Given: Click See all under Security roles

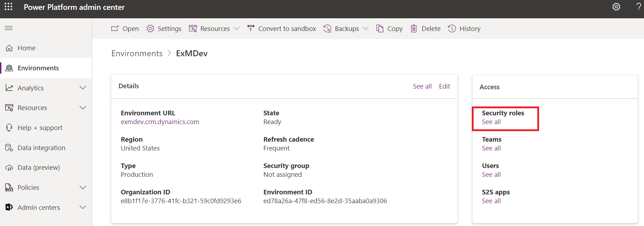Looking at the screenshot, I should (x=491, y=122).
